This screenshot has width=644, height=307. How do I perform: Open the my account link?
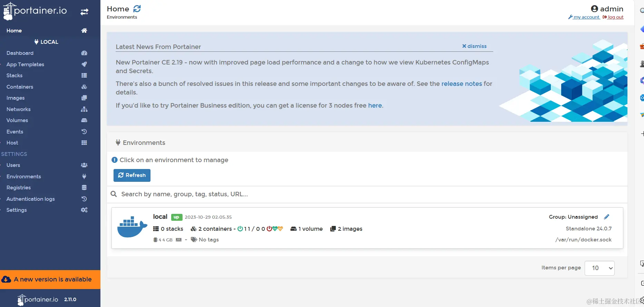pos(584,17)
